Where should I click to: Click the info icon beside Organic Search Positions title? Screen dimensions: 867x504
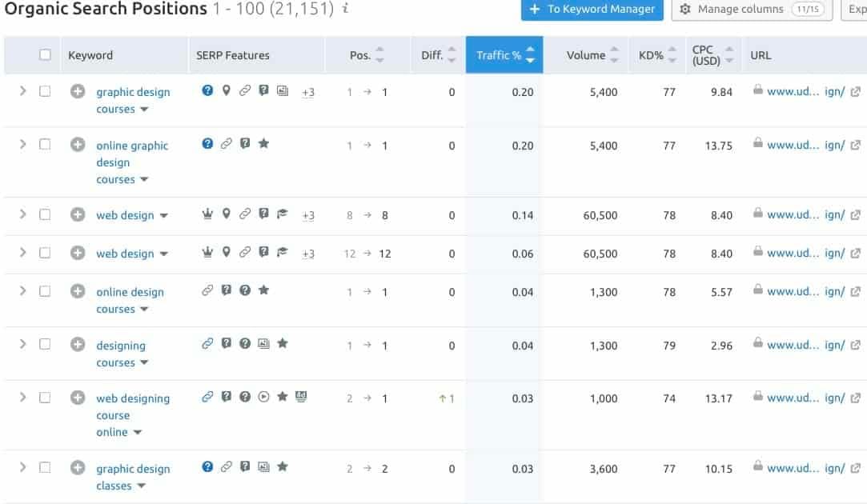(344, 9)
